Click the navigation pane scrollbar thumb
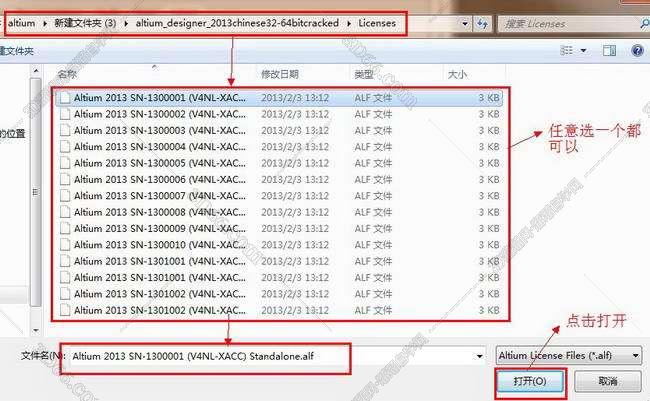Viewport: 650px width, 401px height. [x=36, y=192]
